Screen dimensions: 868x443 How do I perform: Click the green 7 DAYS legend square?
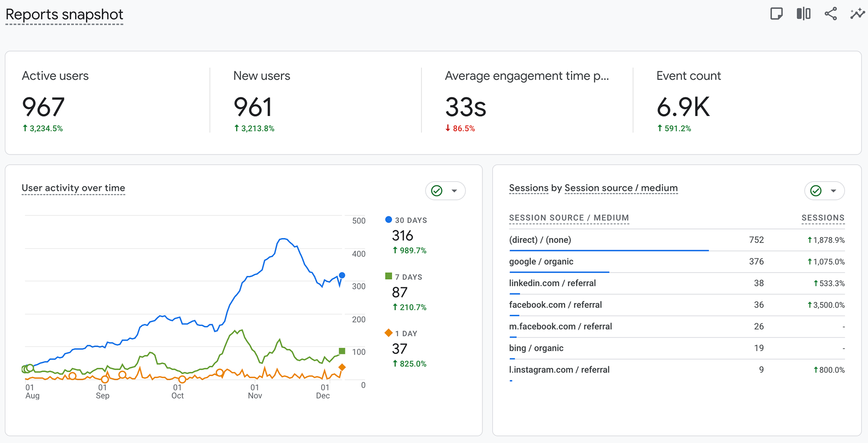(388, 276)
